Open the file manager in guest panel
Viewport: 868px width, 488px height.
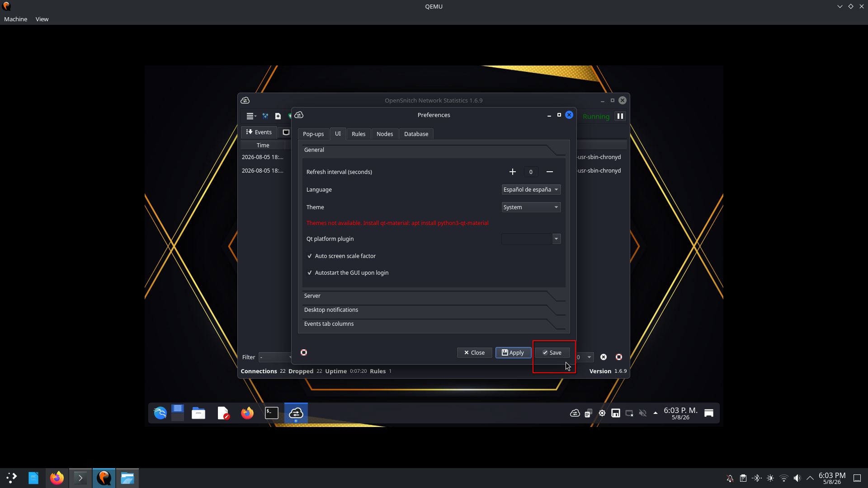(x=198, y=413)
